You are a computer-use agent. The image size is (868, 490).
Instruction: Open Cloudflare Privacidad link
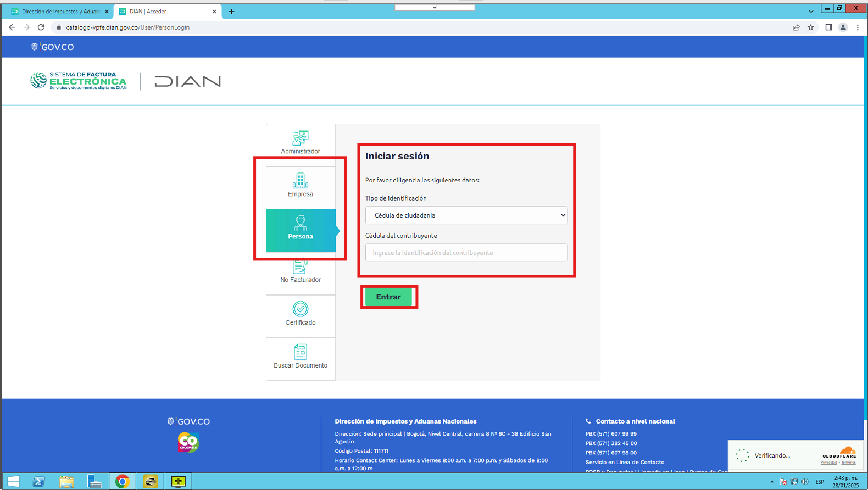[828, 463]
